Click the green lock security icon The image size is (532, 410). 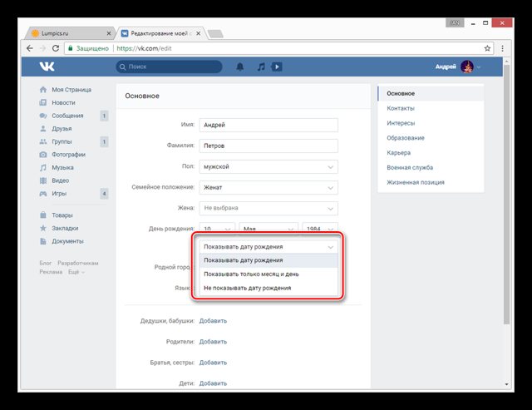tap(71, 48)
